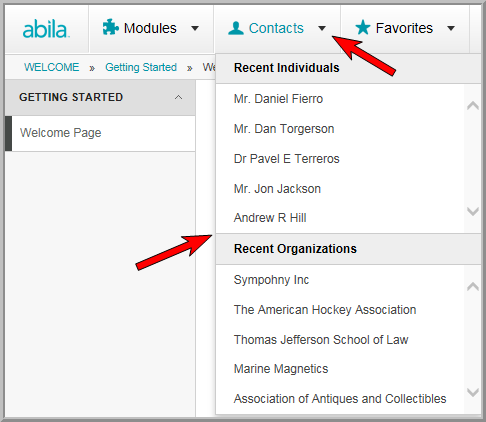
Task: Choose Thomas Jefferson School of Law
Action: [x=321, y=340]
